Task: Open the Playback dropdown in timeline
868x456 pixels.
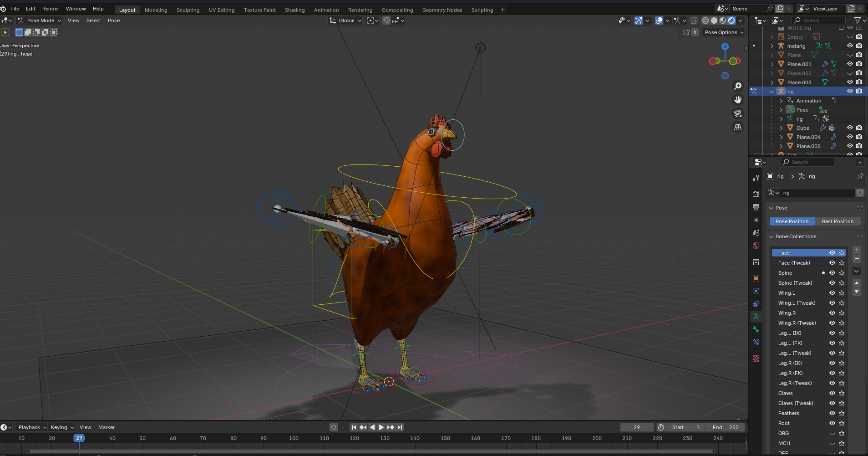Action: (x=32, y=427)
